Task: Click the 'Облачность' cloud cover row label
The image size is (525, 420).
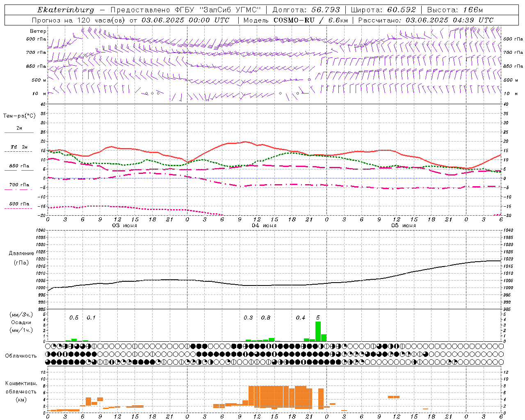Action: pos(21,356)
